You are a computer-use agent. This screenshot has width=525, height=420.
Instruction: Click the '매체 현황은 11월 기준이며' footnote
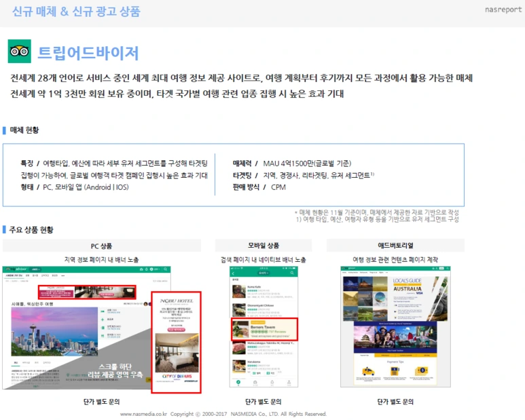tap(377, 212)
